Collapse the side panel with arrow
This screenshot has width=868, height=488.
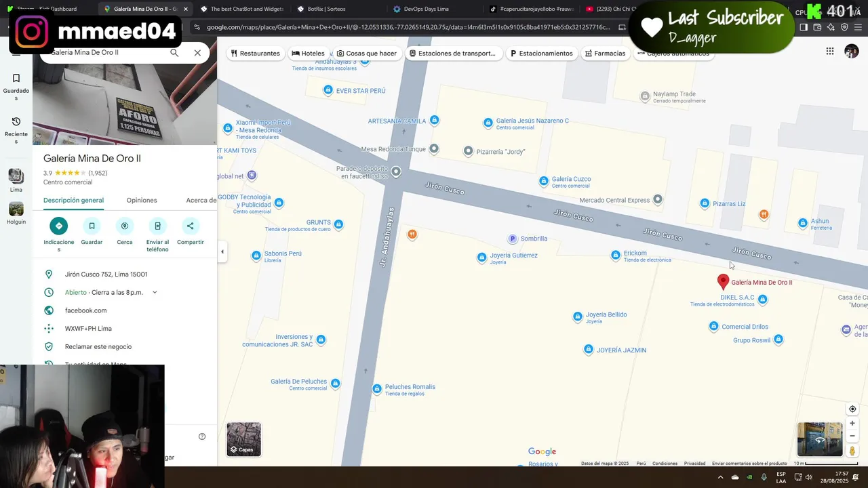coord(222,251)
